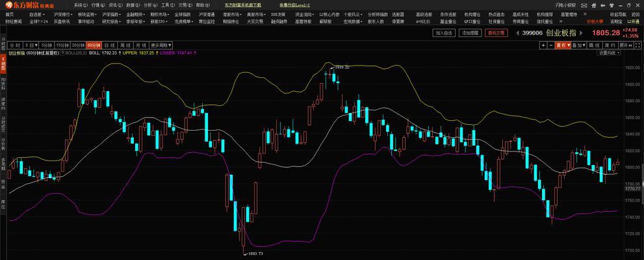Toggle fullscreen chart icon
Viewport: 644px width, 260px height.
point(638,45)
